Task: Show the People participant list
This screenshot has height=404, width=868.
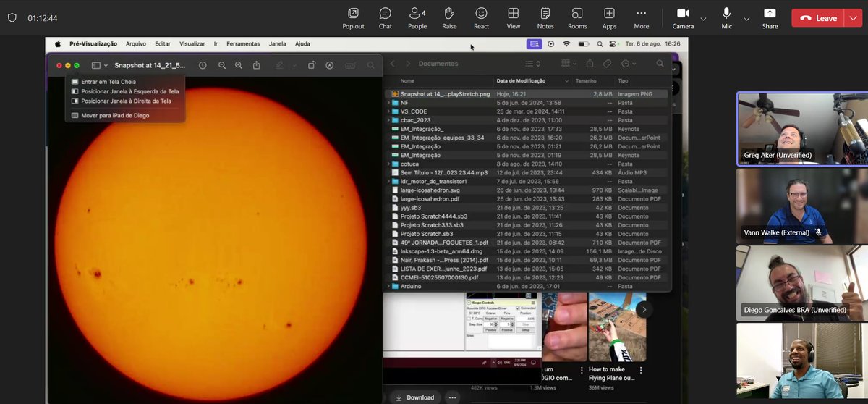Action: [417, 17]
